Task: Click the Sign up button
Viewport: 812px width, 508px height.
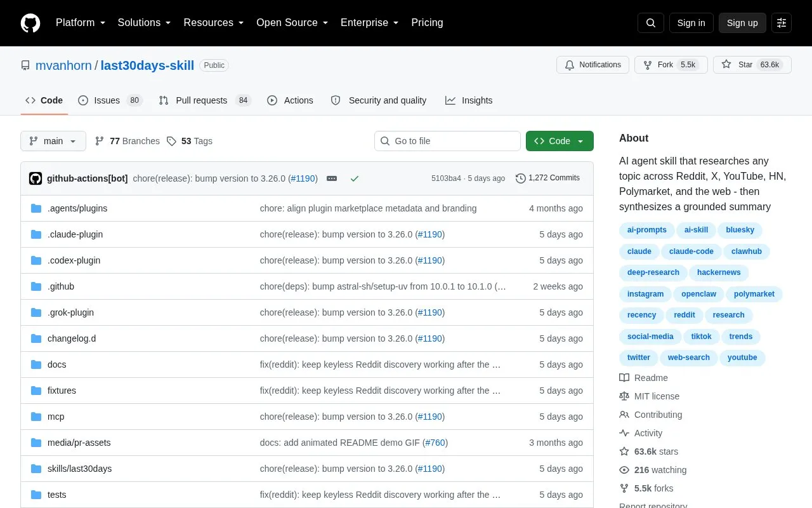Action: tap(742, 23)
